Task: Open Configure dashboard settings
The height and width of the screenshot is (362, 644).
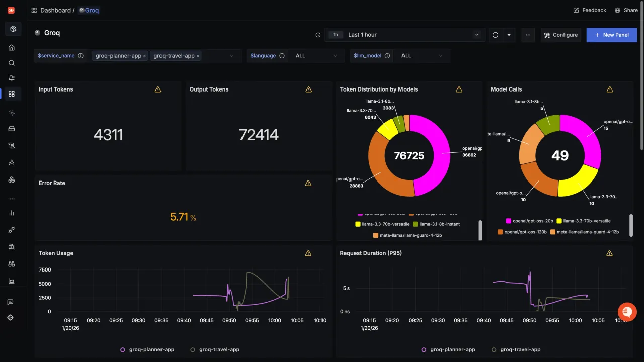Action: pos(560,35)
